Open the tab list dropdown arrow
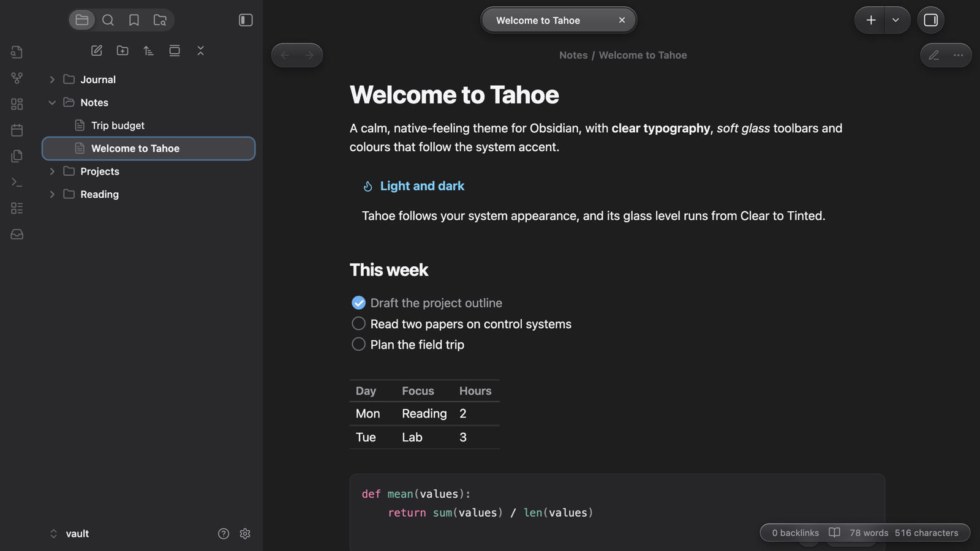Viewport: 980px width, 551px height. (x=896, y=20)
